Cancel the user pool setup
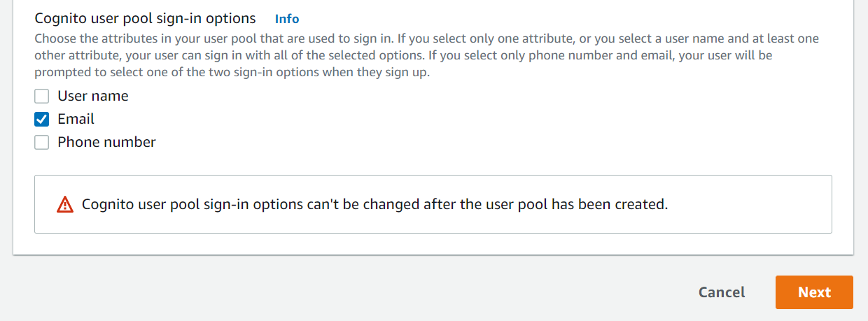The width and height of the screenshot is (868, 321). click(722, 292)
